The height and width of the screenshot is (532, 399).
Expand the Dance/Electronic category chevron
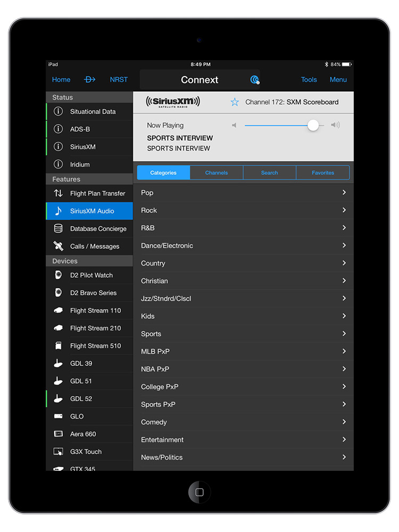(344, 245)
